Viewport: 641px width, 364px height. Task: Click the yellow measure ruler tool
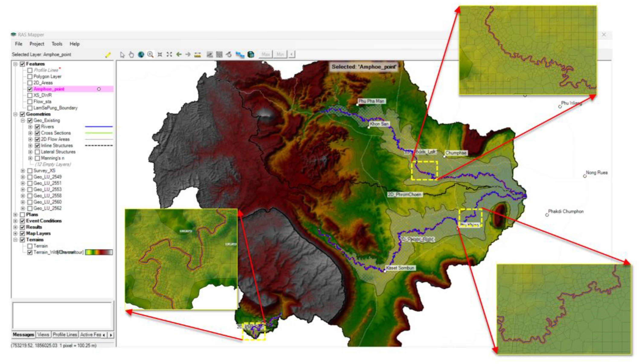pyautogui.click(x=198, y=54)
